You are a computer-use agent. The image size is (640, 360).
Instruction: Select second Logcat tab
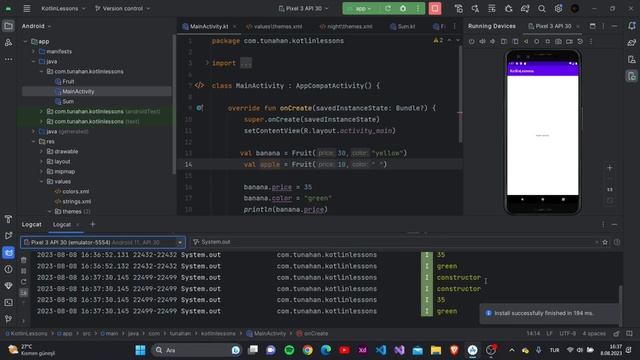point(62,224)
